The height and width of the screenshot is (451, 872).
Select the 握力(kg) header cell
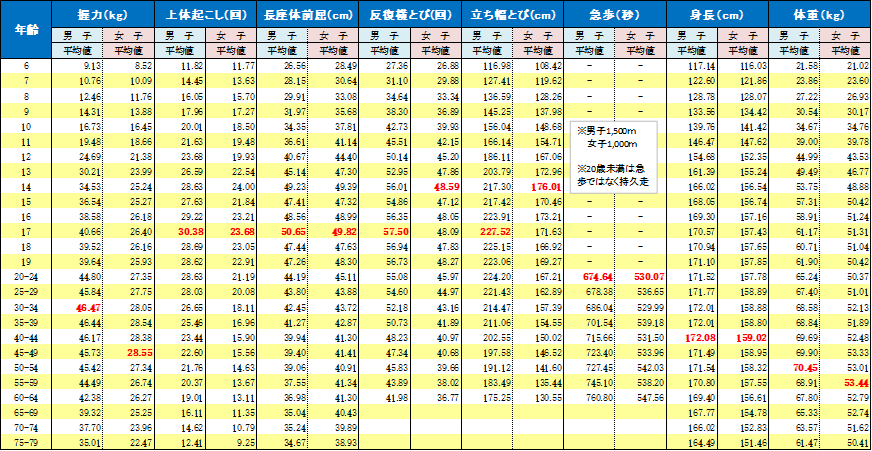(x=103, y=16)
